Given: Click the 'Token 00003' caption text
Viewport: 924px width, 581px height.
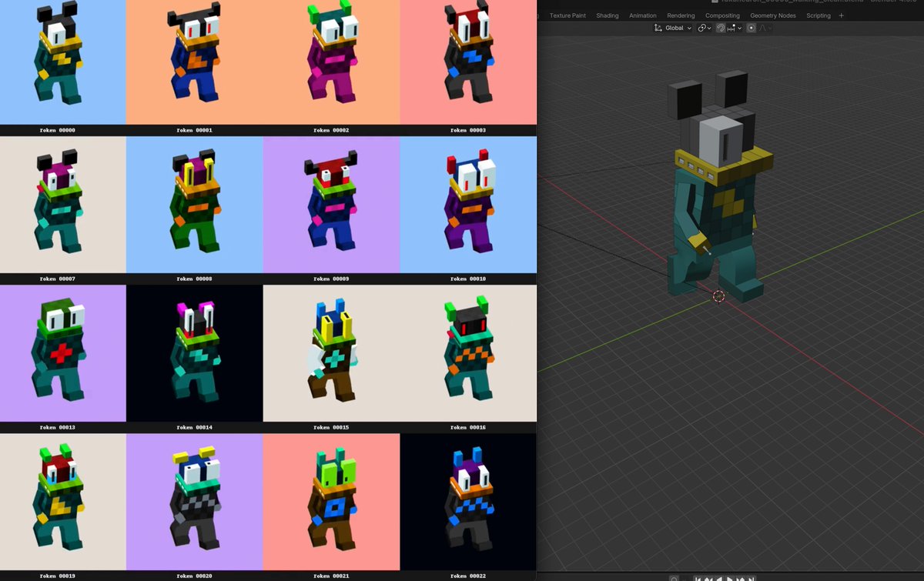Looking at the screenshot, I should coord(468,130).
